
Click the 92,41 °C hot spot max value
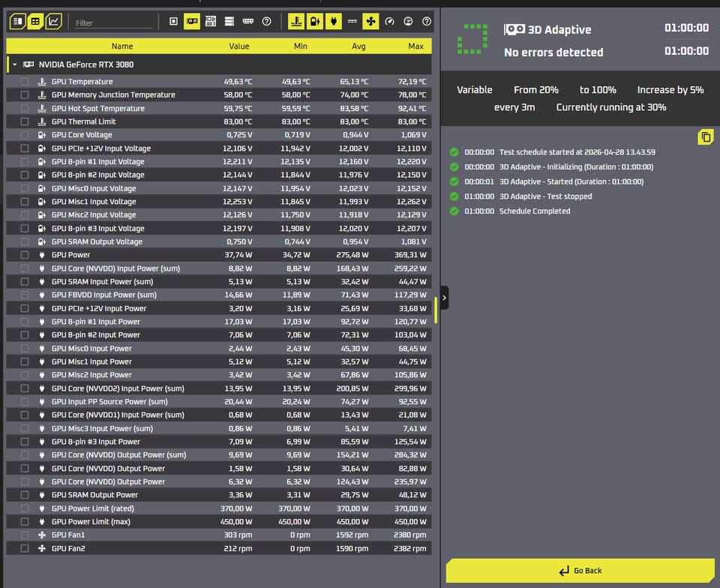click(x=412, y=108)
